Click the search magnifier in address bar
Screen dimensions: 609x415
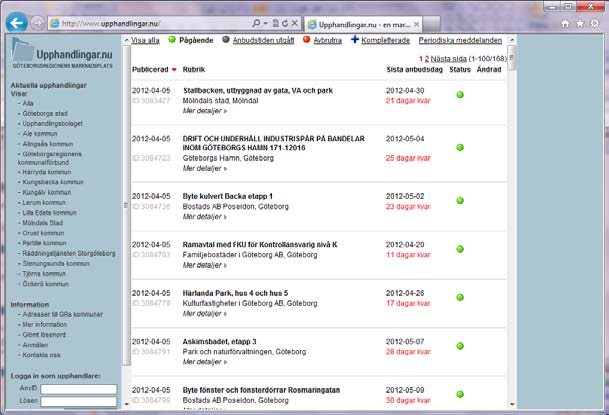[256, 23]
